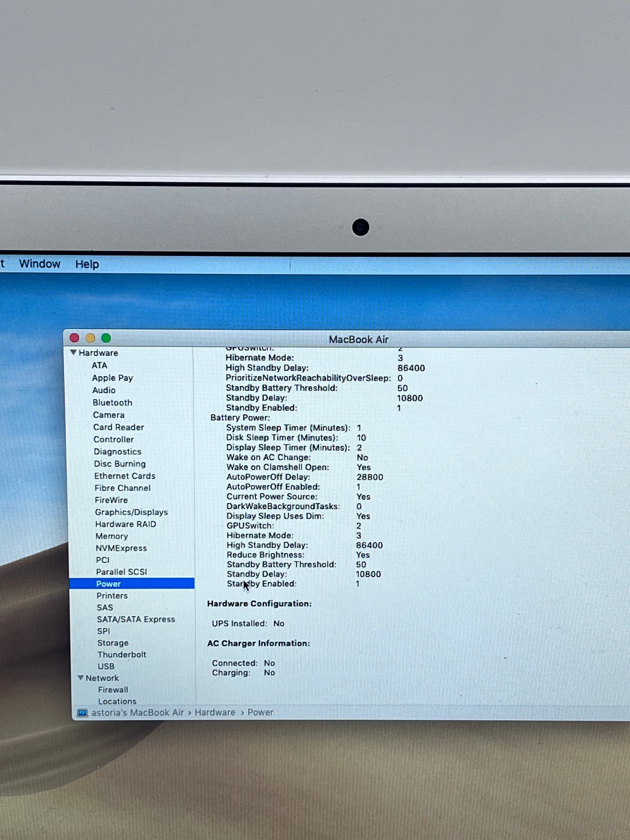Click the Display Sleep Uses Dim row
This screenshot has width=630, height=840.
299,516
